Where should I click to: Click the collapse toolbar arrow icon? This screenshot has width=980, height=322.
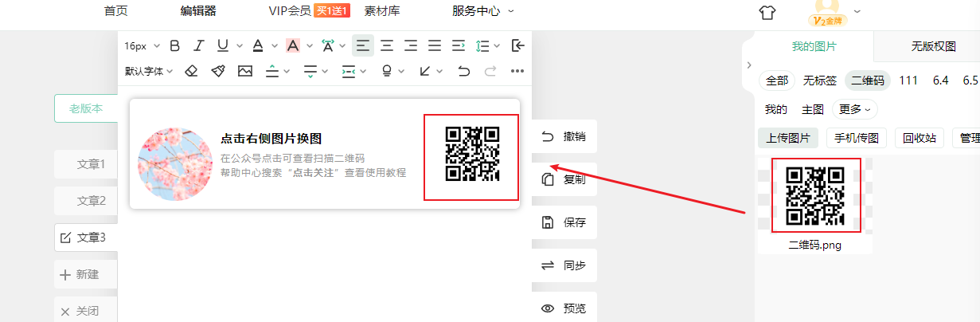pyautogui.click(x=517, y=45)
